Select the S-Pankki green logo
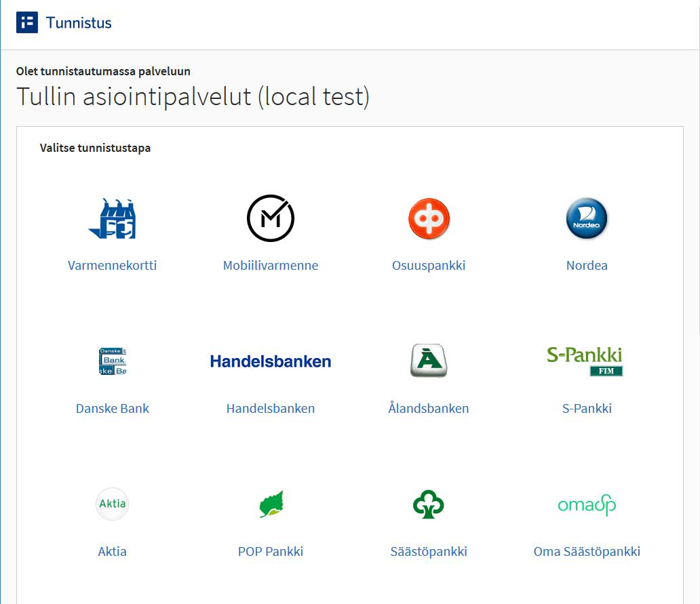The height and width of the screenshot is (604, 700). (x=585, y=361)
